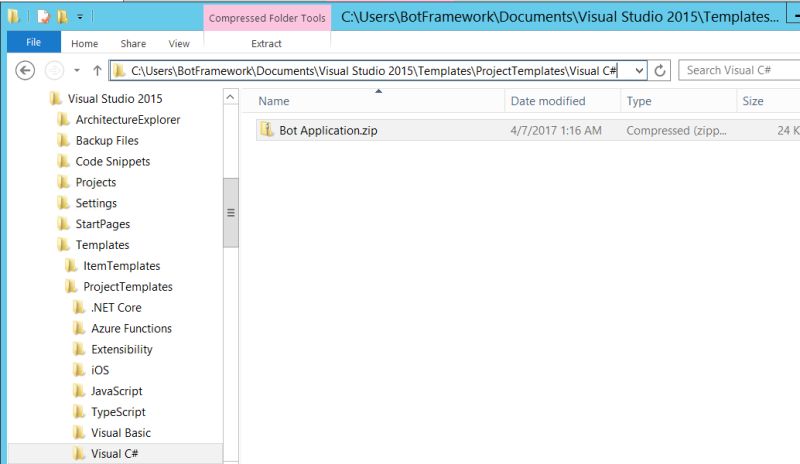Image resolution: width=800 pixels, height=464 pixels.
Task: Click the folder icon beside StartPages
Action: pyautogui.click(x=63, y=224)
